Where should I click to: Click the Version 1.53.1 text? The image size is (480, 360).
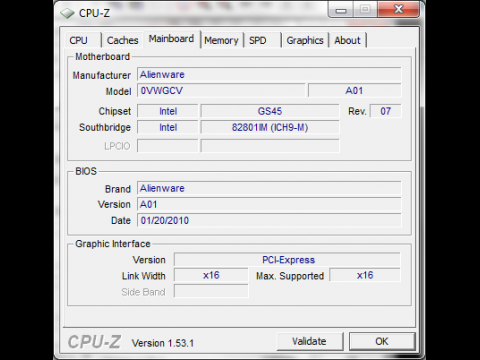[x=163, y=343]
